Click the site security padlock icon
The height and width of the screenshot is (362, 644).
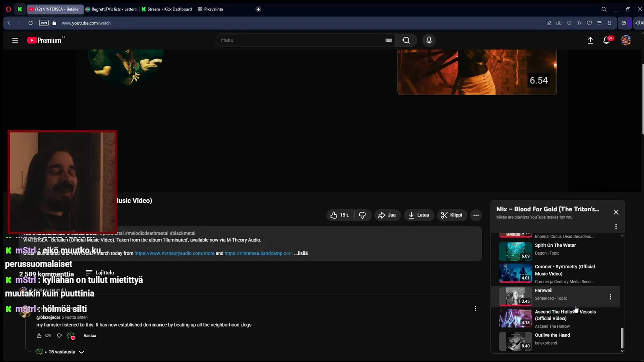[54, 23]
